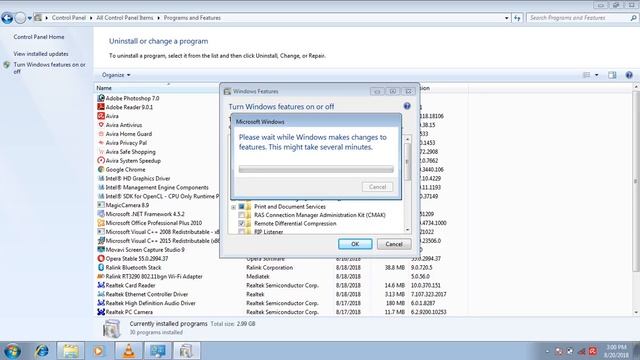The height and width of the screenshot is (360, 640).
Task: Toggle the Print and Document Services checkbox
Action: pos(242,207)
